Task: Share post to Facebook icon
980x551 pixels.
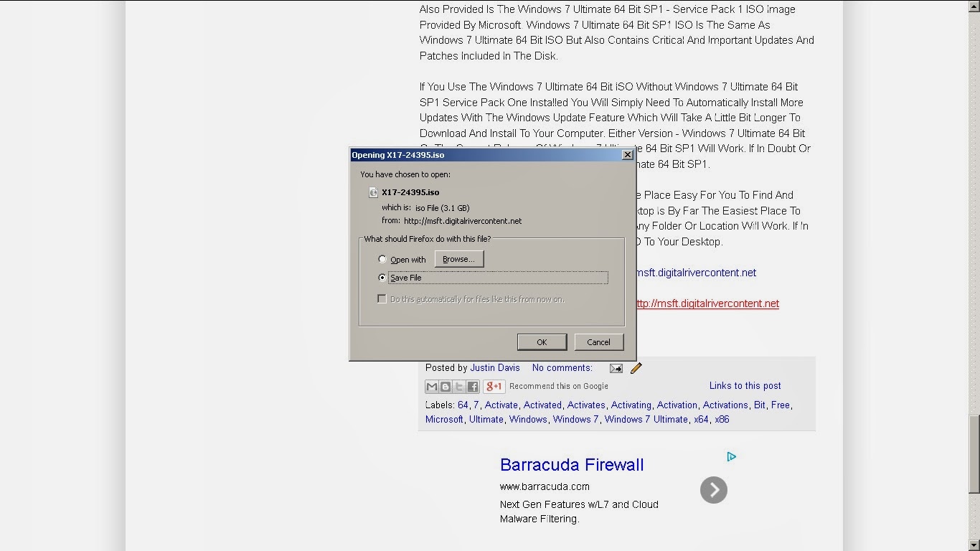Action: coord(473,387)
